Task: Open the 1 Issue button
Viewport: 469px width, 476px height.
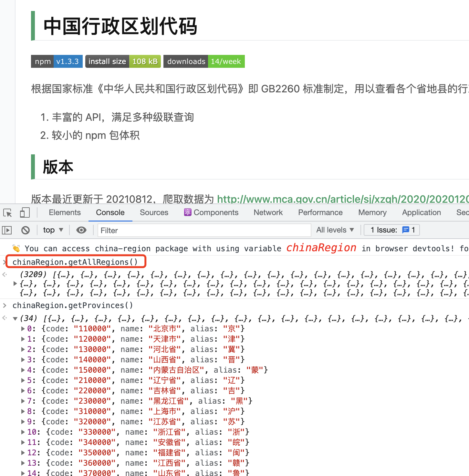Action: (392, 230)
